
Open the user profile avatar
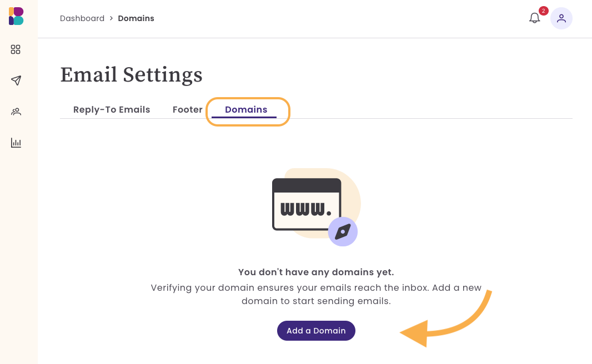point(561,18)
